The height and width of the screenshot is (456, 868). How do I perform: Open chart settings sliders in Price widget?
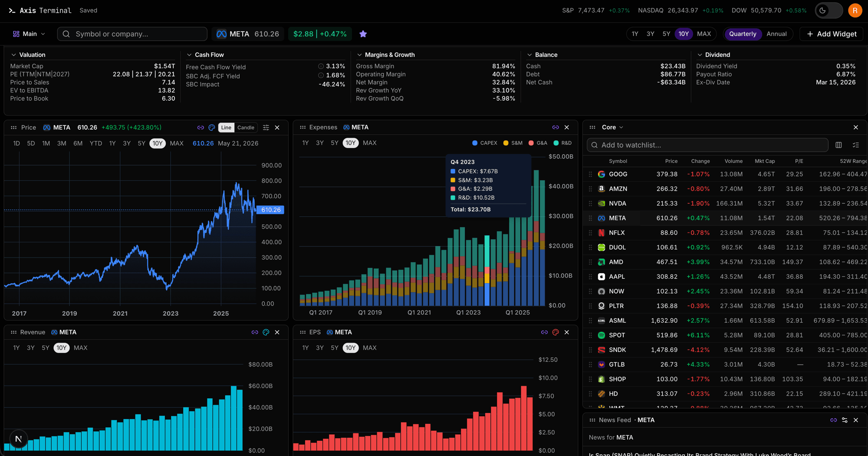(x=266, y=128)
